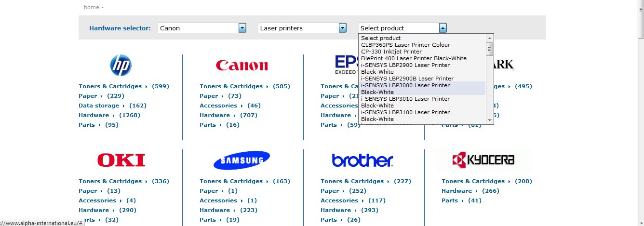This screenshot has width=644, height=226.
Task: Choose i-SENSYS LBP2900 Laser Printer option
Action: [422, 68]
